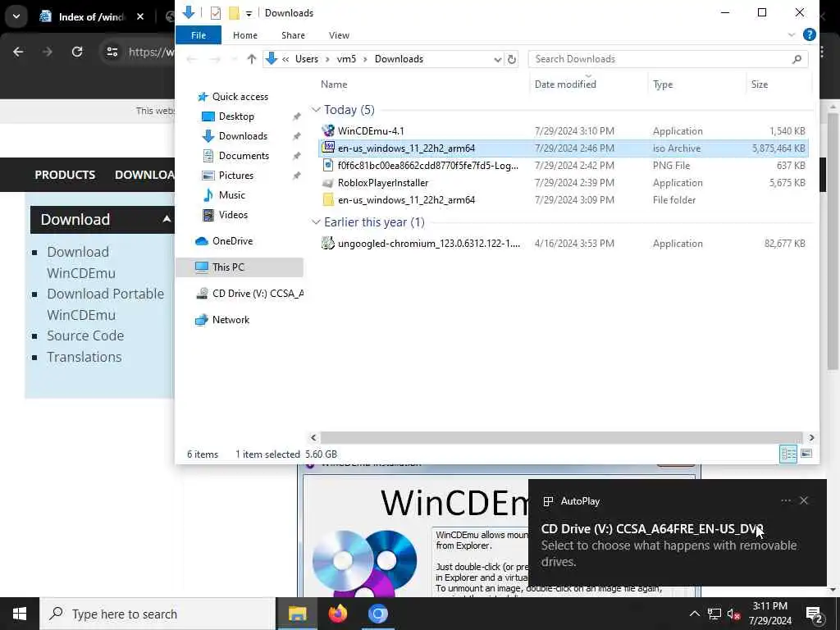Click the up-one-level arrow in Explorer
840x630 pixels.
tap(251, 59)
